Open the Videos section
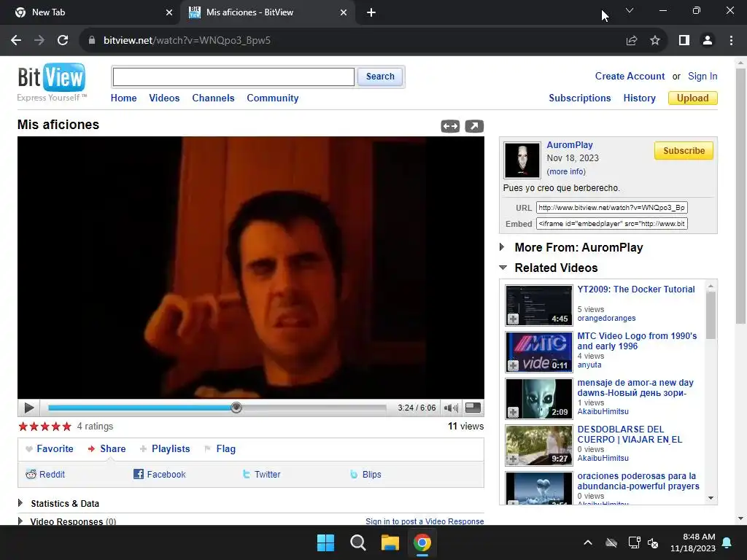This screenshot has width=747, height=560. click(x=164, y=98)
